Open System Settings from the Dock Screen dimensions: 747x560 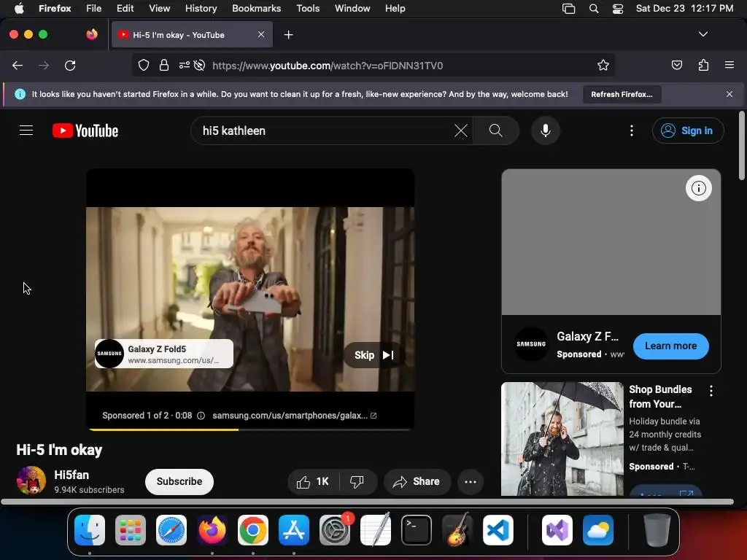point(334,530)
